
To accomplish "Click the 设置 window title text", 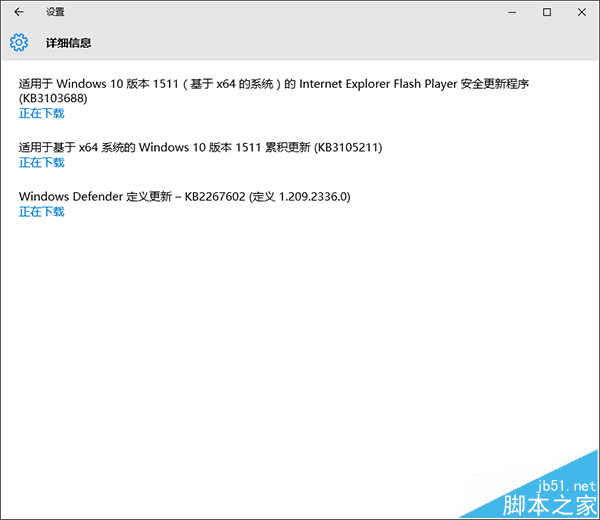I will point(55,12).
